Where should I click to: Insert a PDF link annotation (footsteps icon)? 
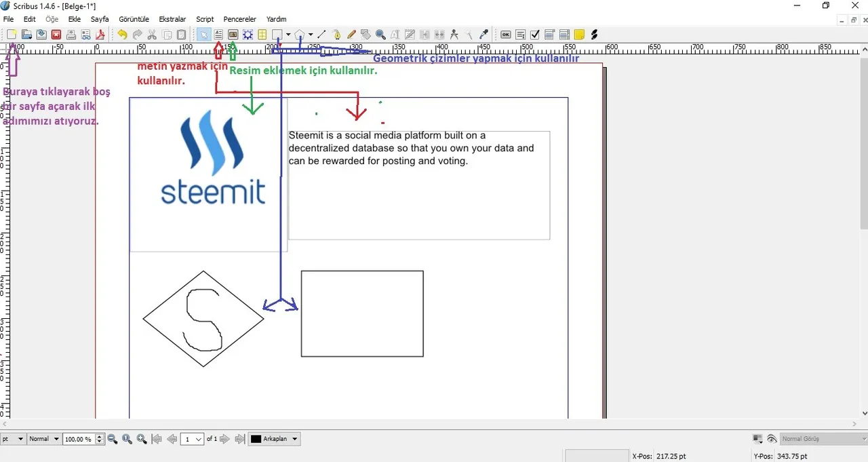[594, 35]
